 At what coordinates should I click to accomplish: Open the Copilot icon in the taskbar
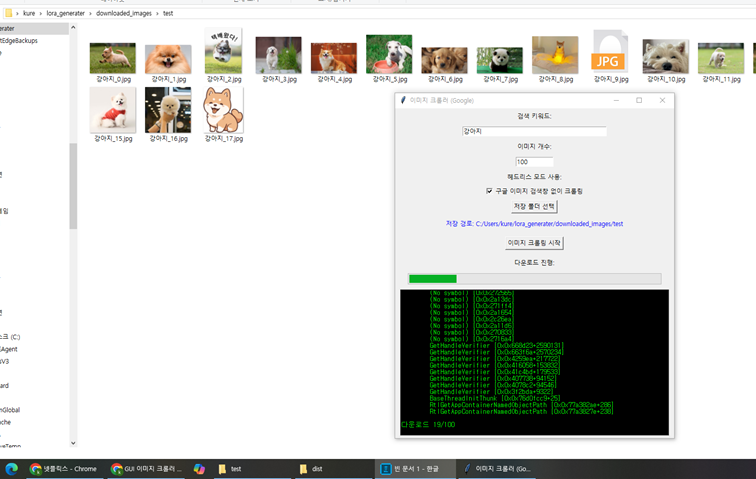click(199, 468)
